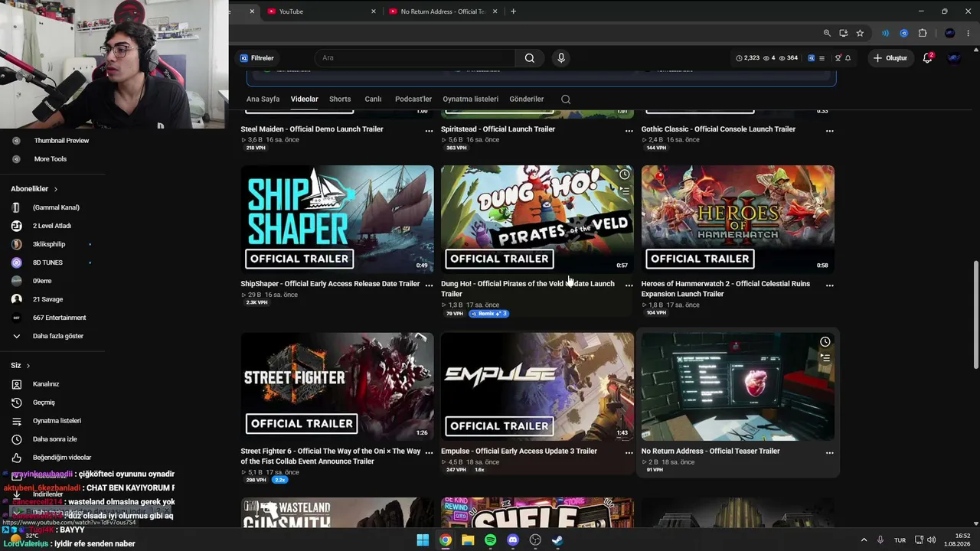Image resolution: width=980 pixels, height=551 pixels.
Task: Click the Remix badge under Dung Ho!
Action: (x=489, y=314)
